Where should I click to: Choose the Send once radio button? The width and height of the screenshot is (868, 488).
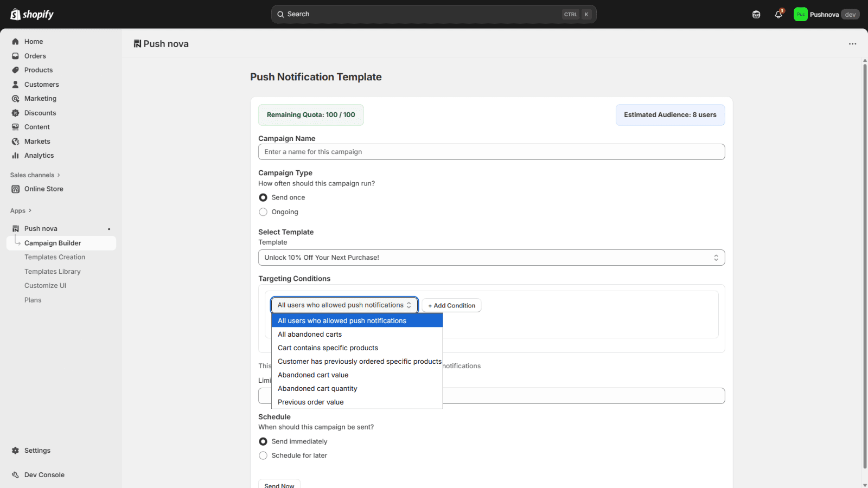263,197
